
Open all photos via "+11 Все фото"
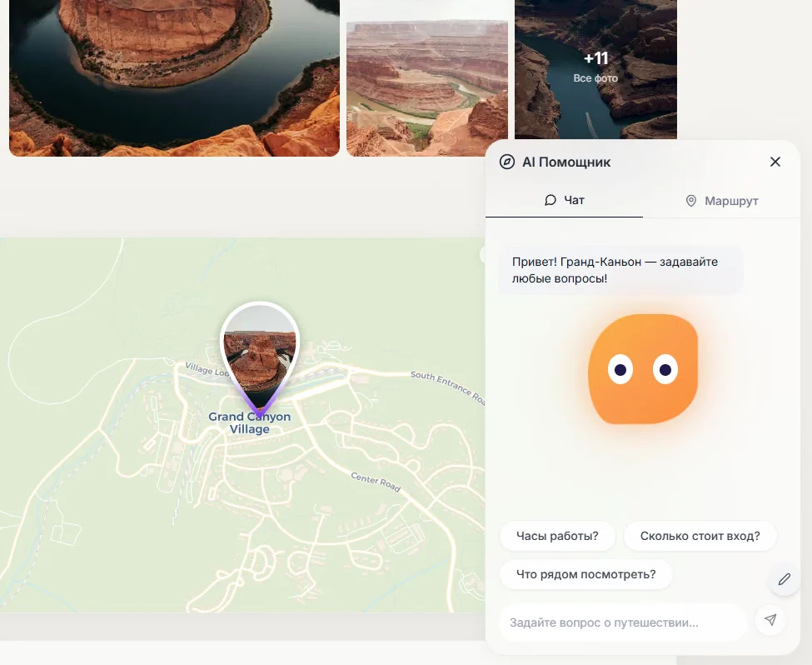pos(595,69)
